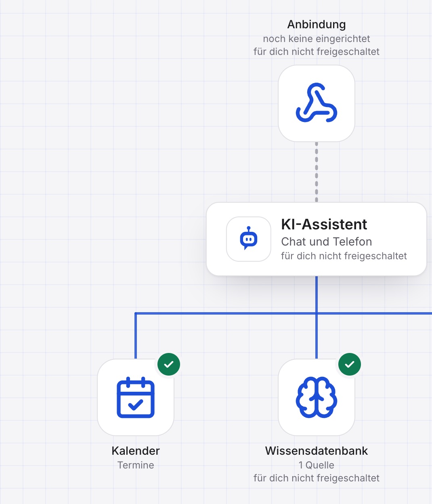The height and width of the screenshot is (504, 432).
Task: Click 'für dich nicht freigeschaltet' in KI-Assistent card
Action: point(344,256)
